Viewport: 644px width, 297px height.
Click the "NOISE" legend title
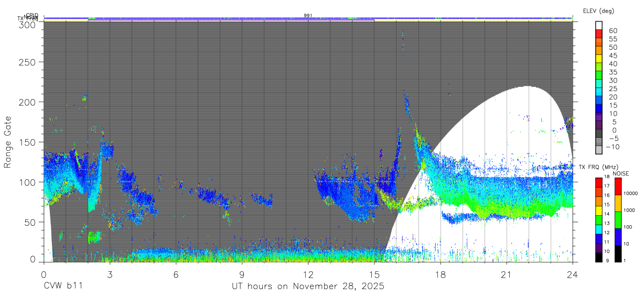[x=620, y=173]
